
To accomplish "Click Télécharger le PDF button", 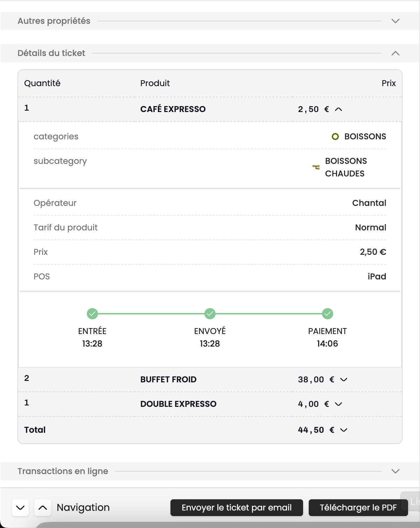I will [x=358, y=508].
